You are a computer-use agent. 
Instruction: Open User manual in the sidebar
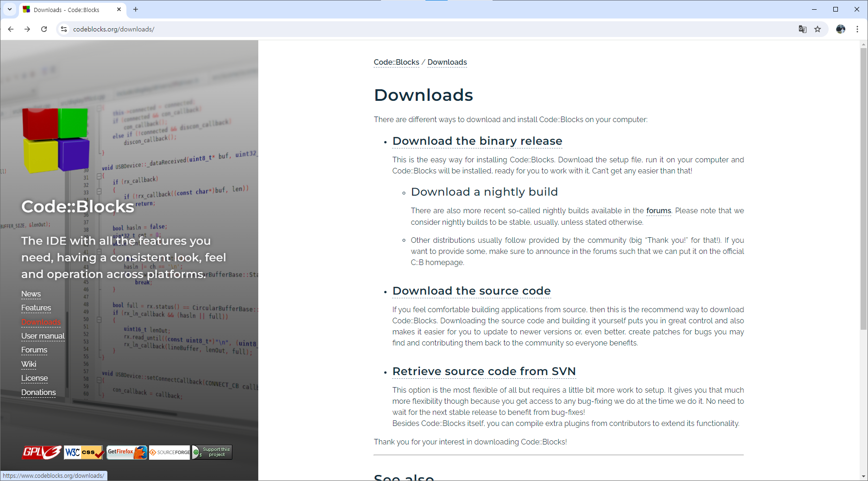pyautogui.click(x=43, y=336)
